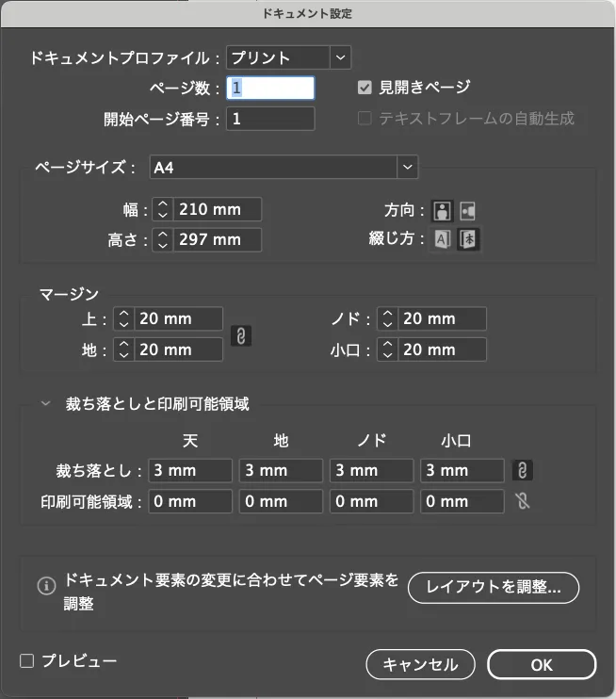Focus the ページ数 input field

pyautogui.click(x=270, y=88)
